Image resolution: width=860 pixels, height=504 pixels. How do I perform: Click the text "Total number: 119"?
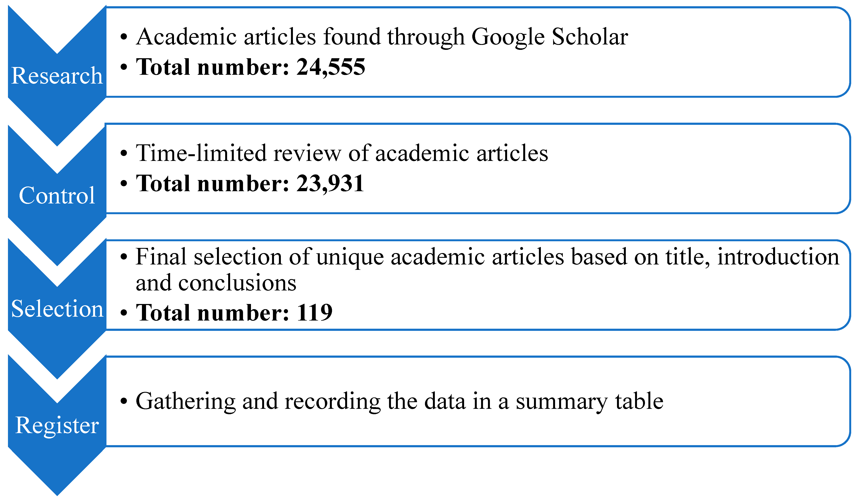(234, 312)
